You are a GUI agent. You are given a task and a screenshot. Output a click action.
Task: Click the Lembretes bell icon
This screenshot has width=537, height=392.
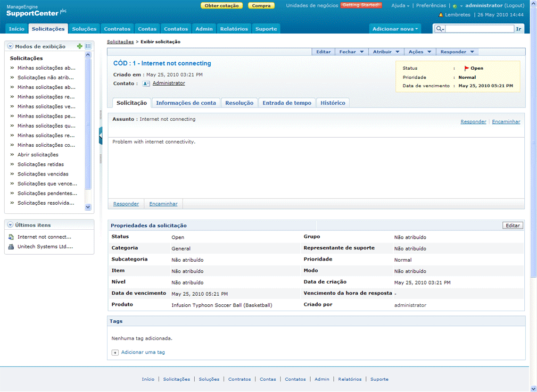pyautogui.click(x=441, y=15)
